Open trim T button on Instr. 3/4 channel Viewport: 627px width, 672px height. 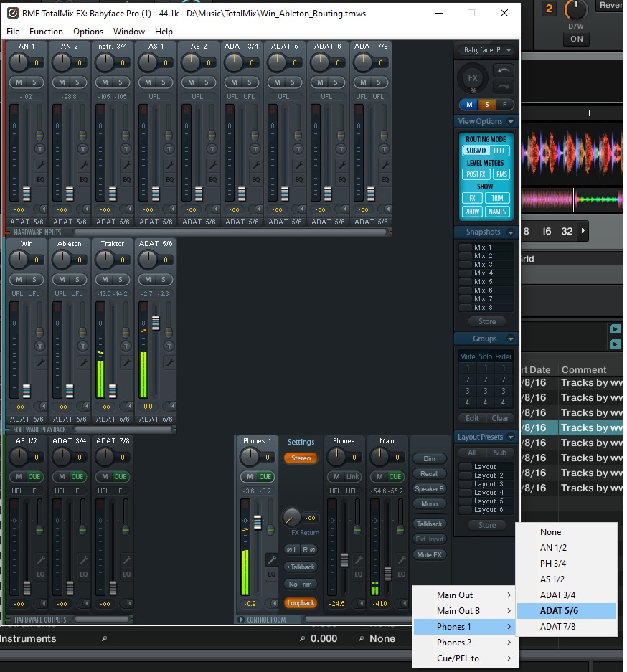[x=126, y=149]
